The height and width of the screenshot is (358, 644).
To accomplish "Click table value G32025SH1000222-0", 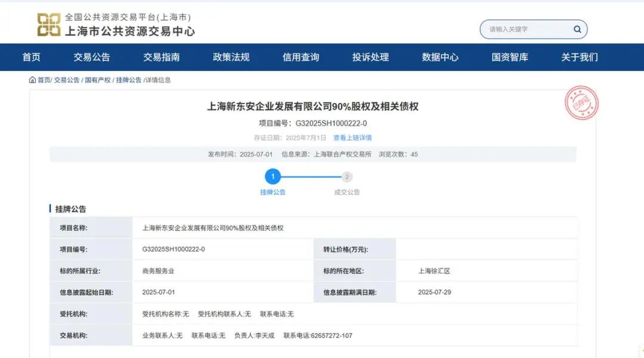I will 174,250.
